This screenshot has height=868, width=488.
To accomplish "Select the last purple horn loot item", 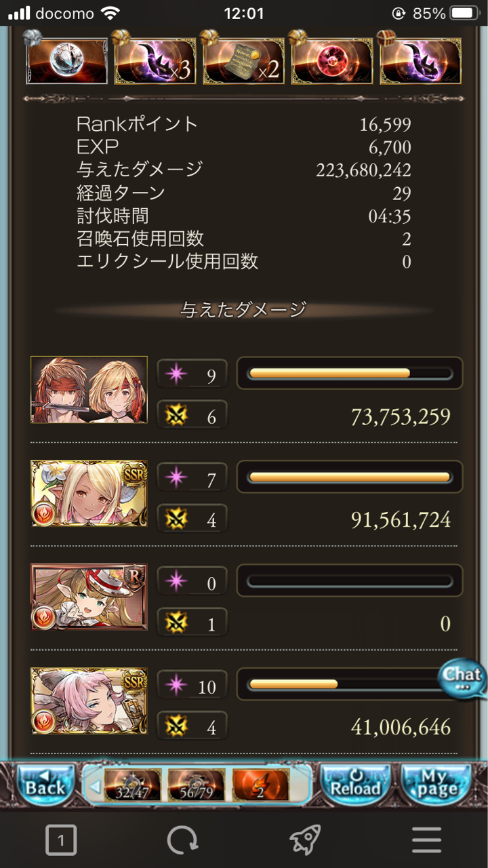I will [421, 60].
